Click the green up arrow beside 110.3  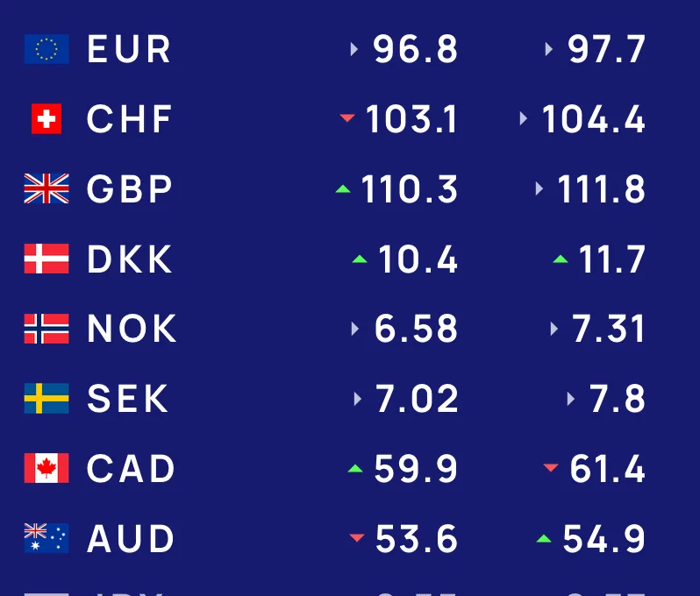point(343,188)
